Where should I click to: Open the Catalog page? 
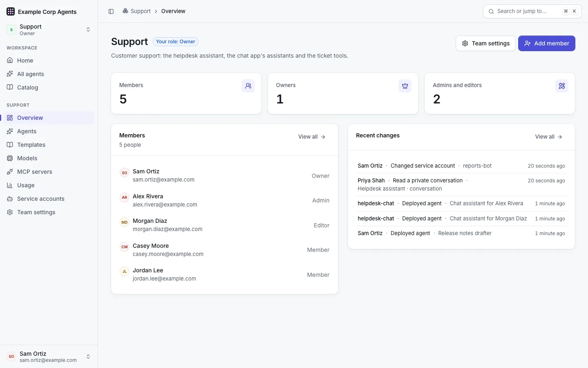click(x=49, y=88)
